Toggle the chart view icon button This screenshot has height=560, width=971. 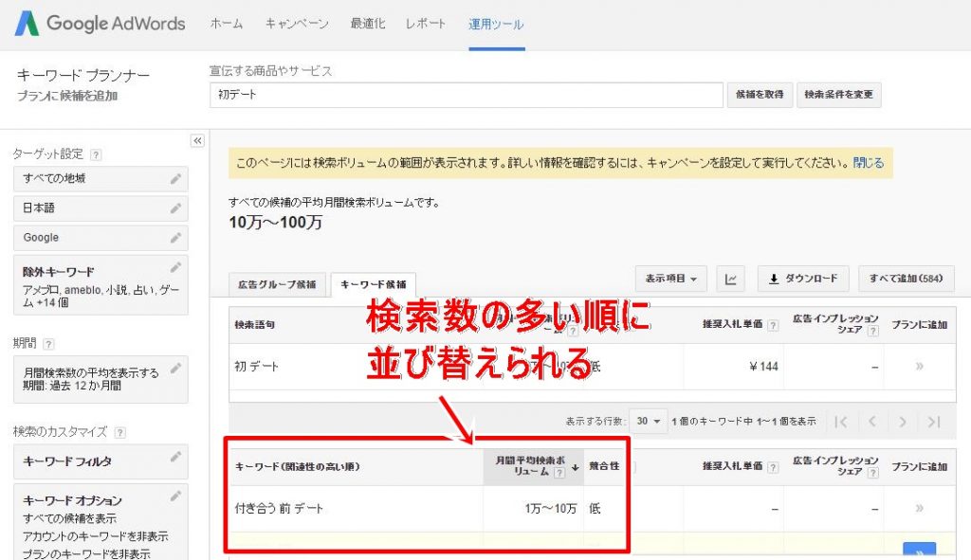tap(731, 280)
